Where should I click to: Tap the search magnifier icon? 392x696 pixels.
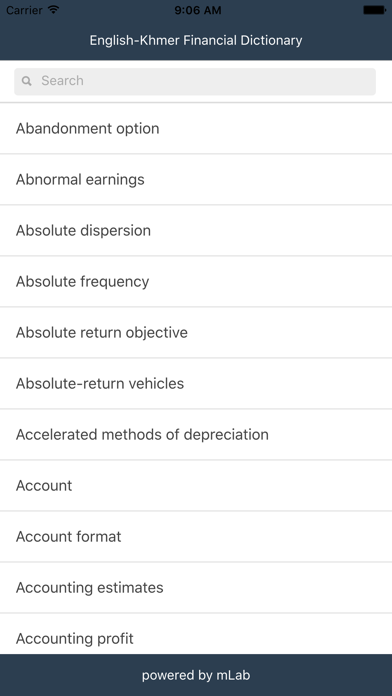tap(27, 81)
